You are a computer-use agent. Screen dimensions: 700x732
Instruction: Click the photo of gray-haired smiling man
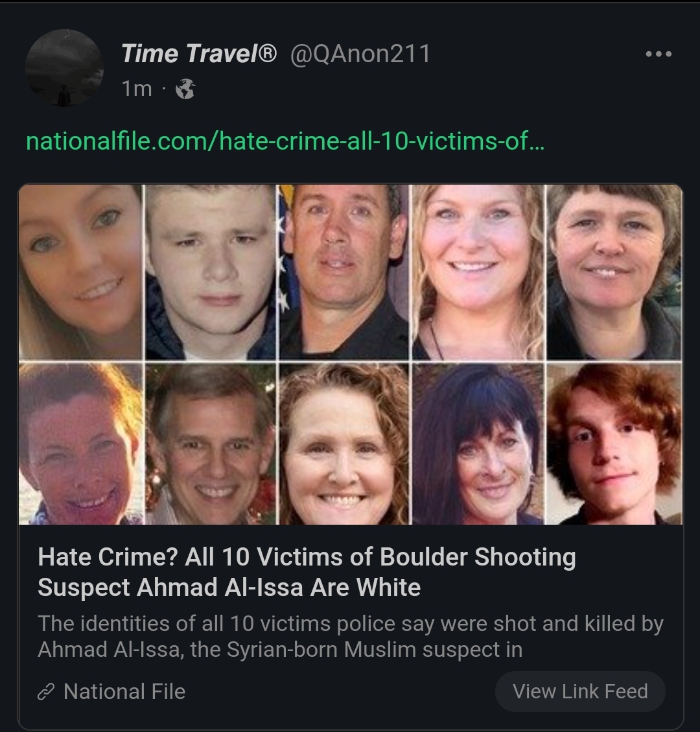(x=211, y=444)
